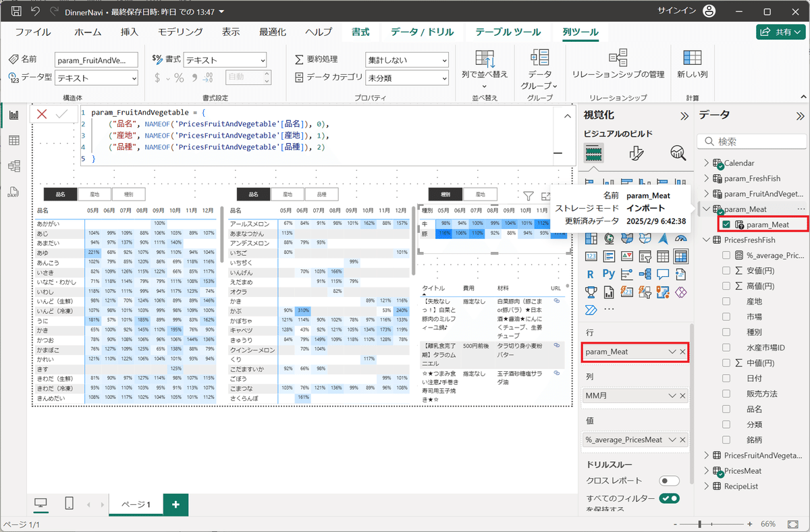The width and height of the screenshot is (810, 532).
Task: Collapse the PricesFreshFish table
Action: pyautogui.click(x=707, y=240)
